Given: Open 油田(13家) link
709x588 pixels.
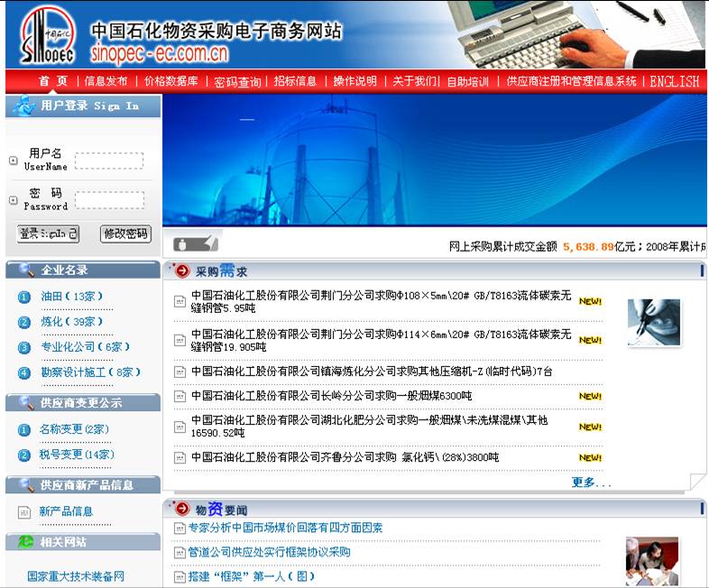Looking at the screenshot, I should pos(72,296).
